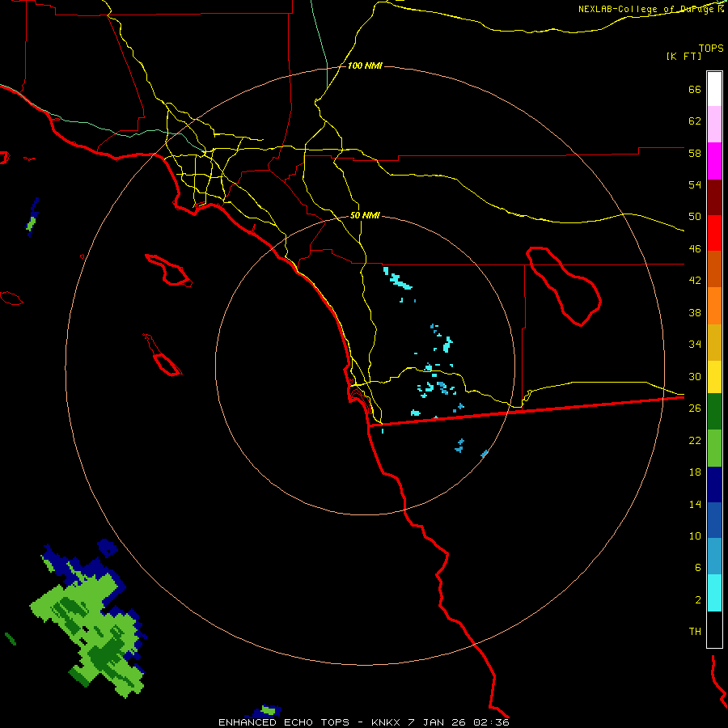Click the dark orange 46 kft legend swatch

(714, 269)
